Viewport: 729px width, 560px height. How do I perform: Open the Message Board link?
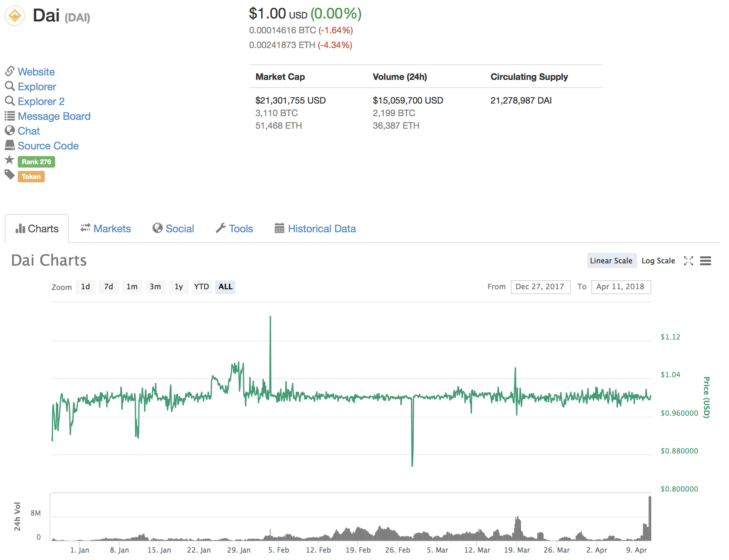click(54, 116)
